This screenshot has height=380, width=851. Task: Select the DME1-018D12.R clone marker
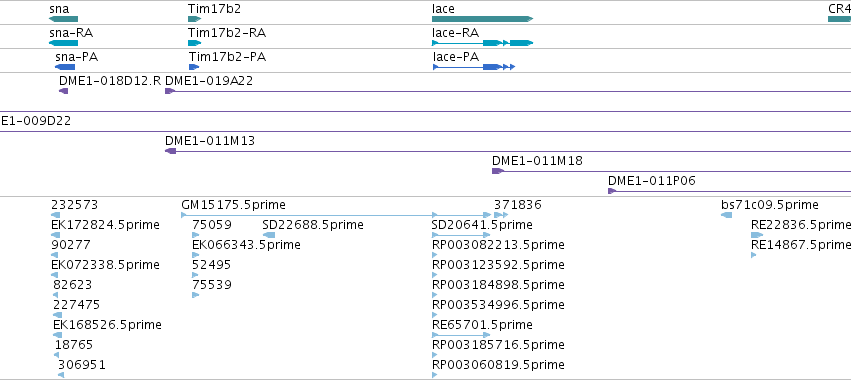click(x=63, y=91)
